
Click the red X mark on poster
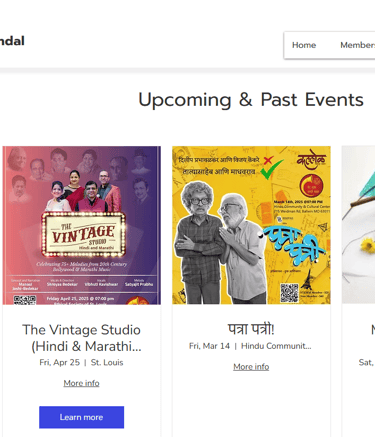(268, 160)
